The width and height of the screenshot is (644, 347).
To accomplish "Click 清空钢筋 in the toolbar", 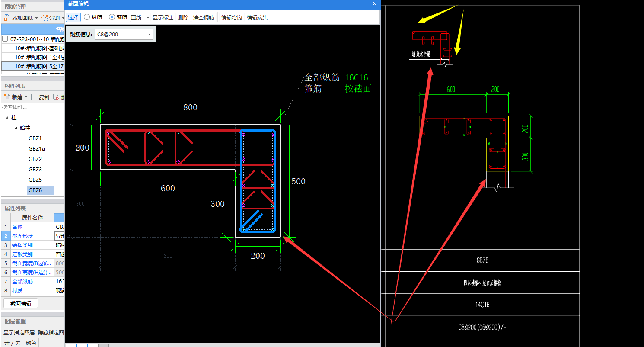I will [x=204, y=18].
